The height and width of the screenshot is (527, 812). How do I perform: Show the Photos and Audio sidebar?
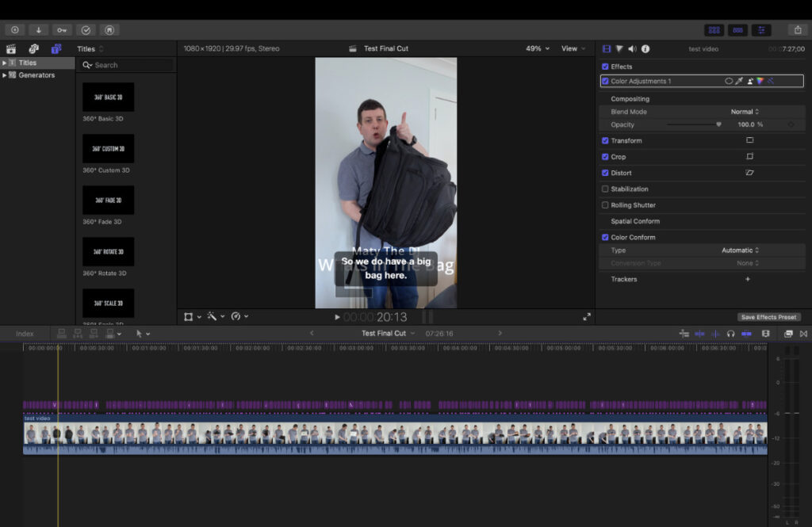(33, 48)
